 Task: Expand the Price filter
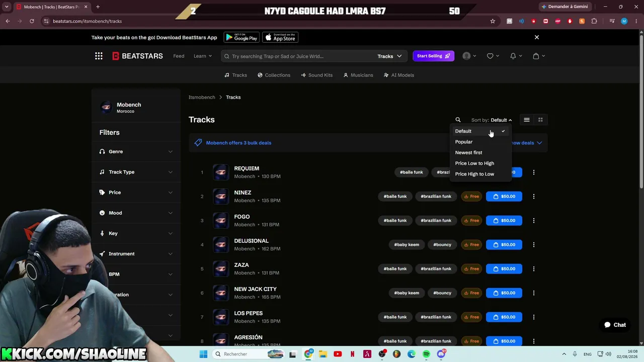click(x=136, y=193)
